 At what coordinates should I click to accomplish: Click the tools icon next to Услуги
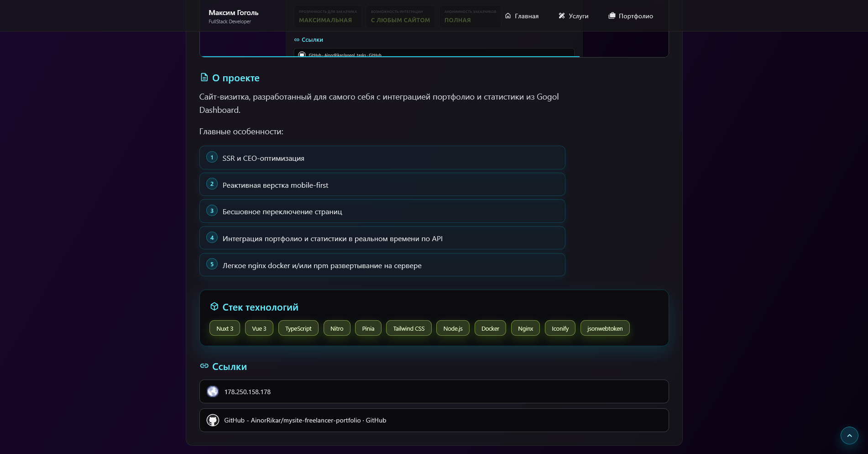pos(562,16)
